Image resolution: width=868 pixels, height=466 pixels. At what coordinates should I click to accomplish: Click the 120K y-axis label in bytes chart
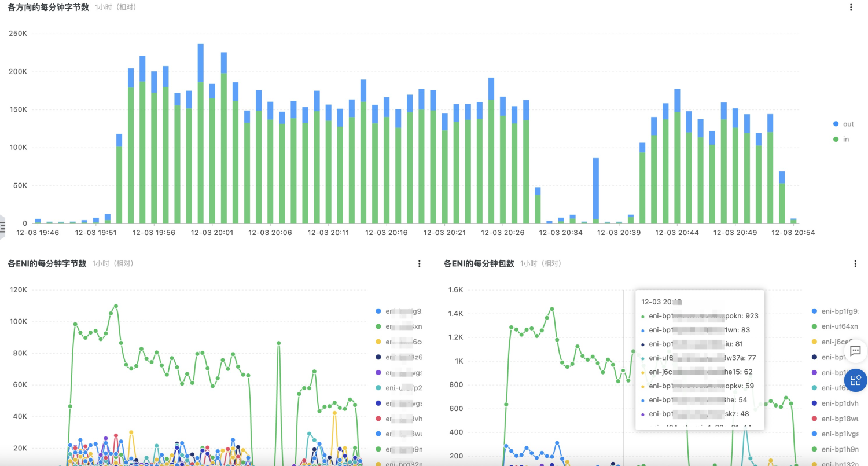coord(17,289)
